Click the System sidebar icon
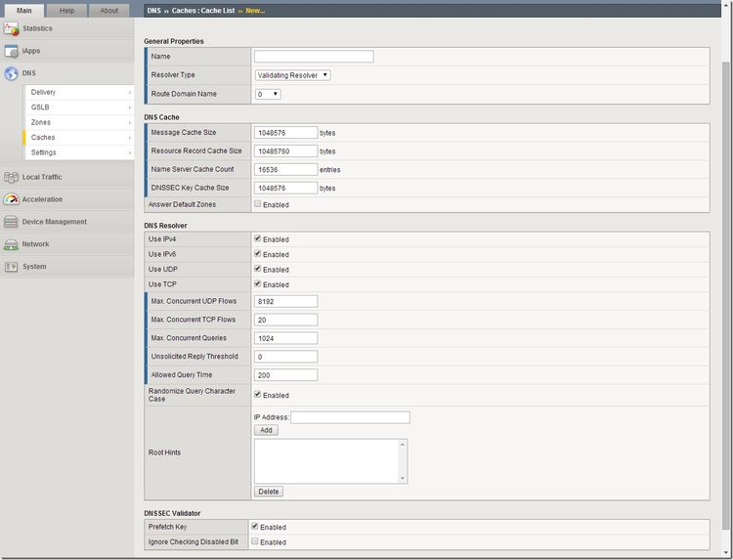This screenshot has width=733, height=560. click(x=12, y=267)
